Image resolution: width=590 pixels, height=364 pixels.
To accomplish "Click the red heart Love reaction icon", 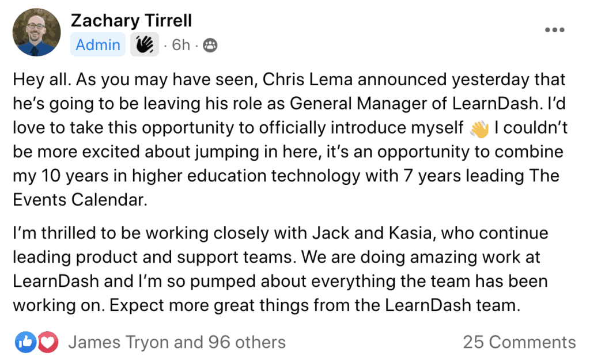I will (47, 342).
